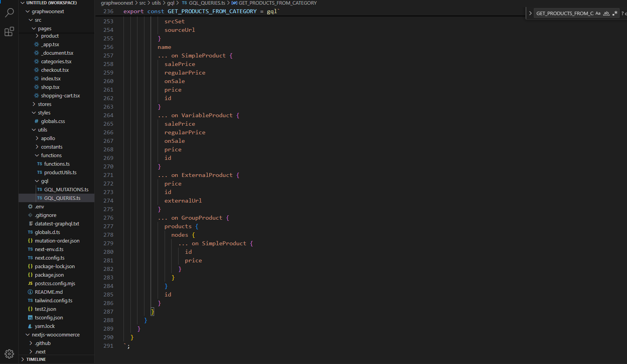The height and width of the screenshot is (364, 627).
Task: Open the Extensions view in activity bar
Action: [9, 32]
